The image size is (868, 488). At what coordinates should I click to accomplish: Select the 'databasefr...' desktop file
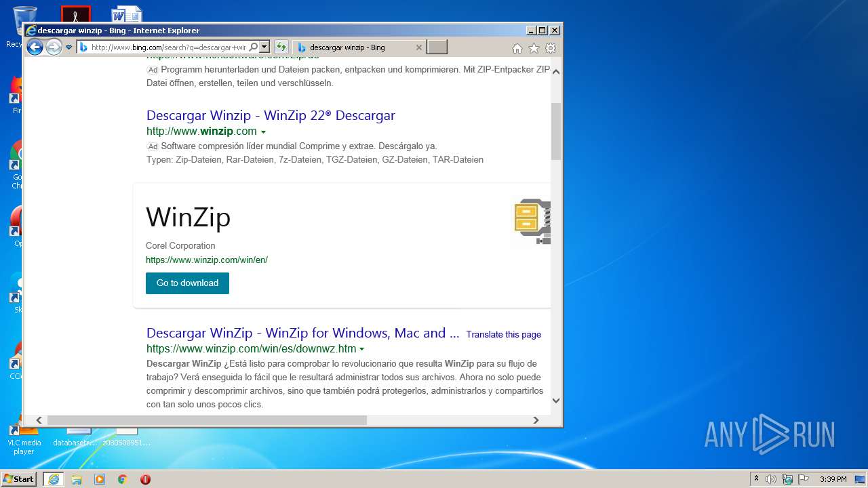coord(75,438)
